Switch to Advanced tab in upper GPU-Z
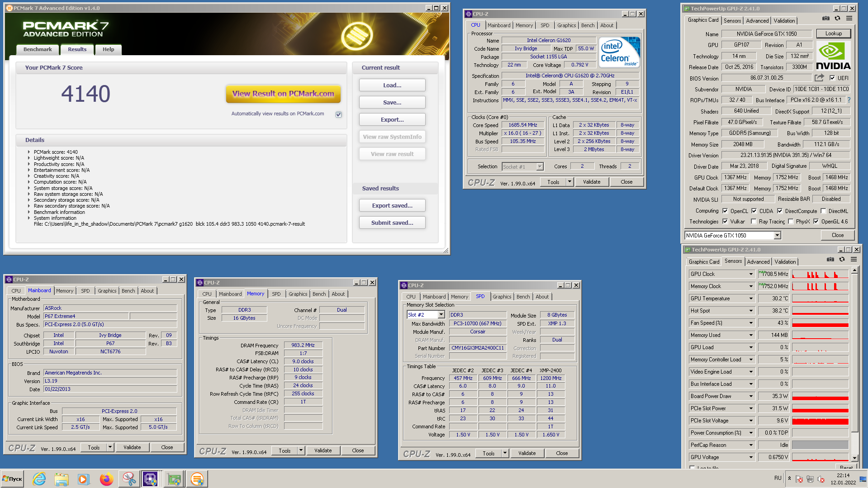The image size is (868, 488). point(757,21)
